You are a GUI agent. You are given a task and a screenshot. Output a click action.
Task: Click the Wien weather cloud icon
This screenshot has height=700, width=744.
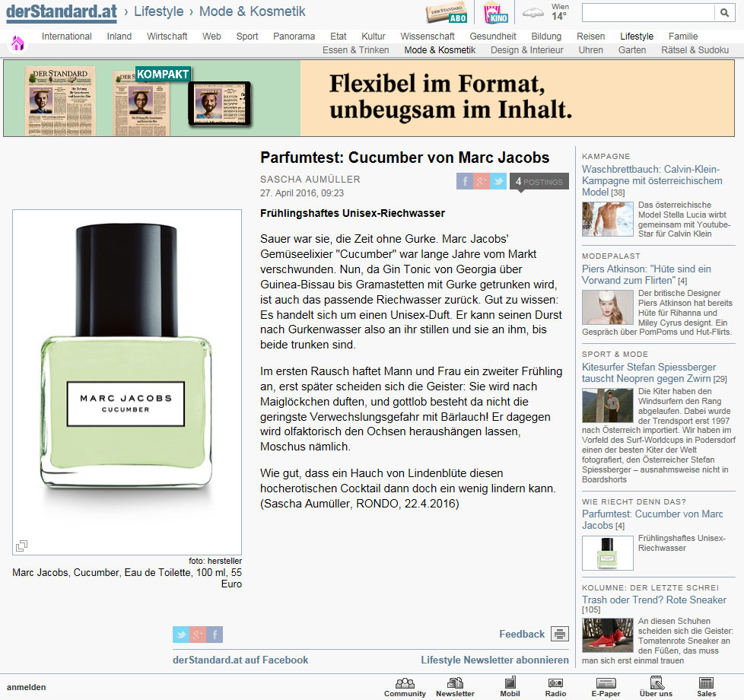click(533, 13)
